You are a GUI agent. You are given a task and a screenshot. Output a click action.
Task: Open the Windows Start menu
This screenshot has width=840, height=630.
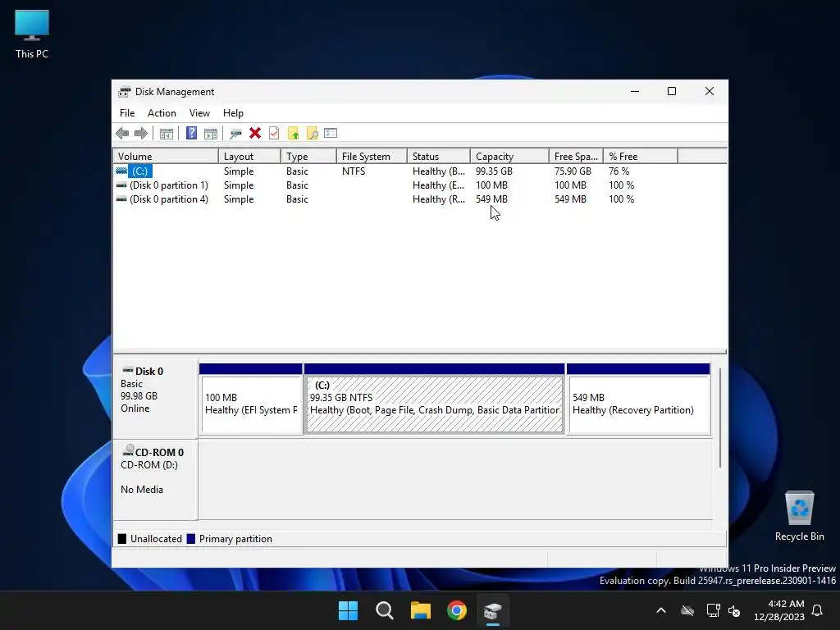pos(348,610)
